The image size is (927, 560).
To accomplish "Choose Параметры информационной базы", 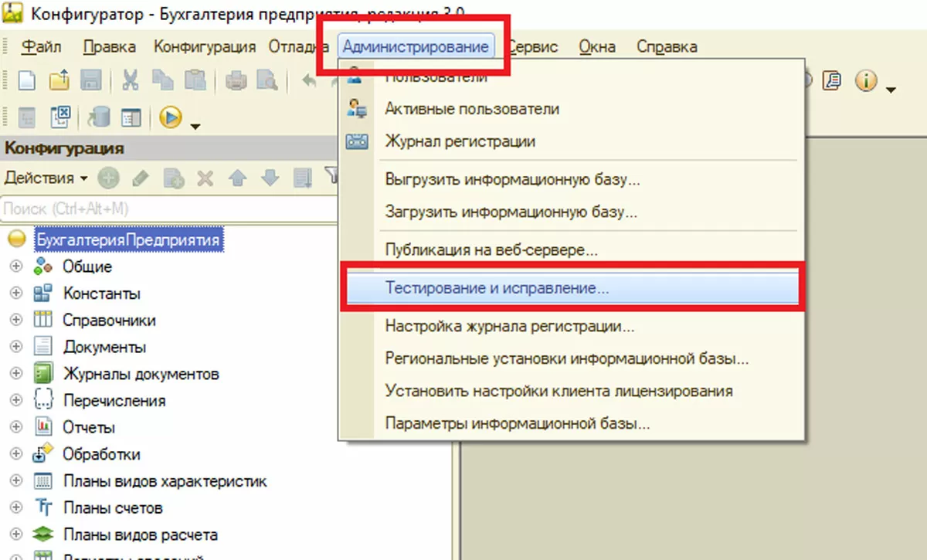I will pos(572,423).
